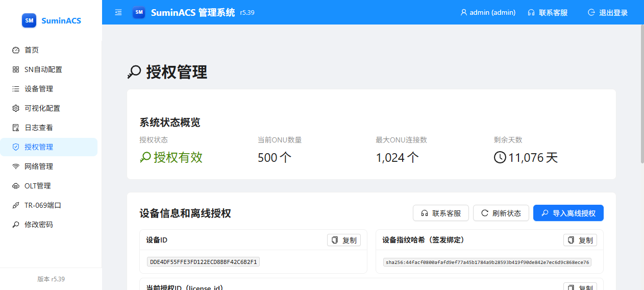Click the 1,024 个 max ONU value
644x290 pixels.
398,158
